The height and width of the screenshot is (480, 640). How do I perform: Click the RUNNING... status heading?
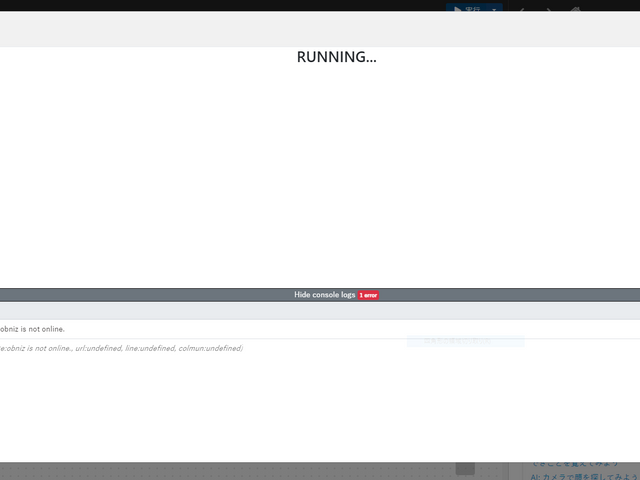point(336,57)
